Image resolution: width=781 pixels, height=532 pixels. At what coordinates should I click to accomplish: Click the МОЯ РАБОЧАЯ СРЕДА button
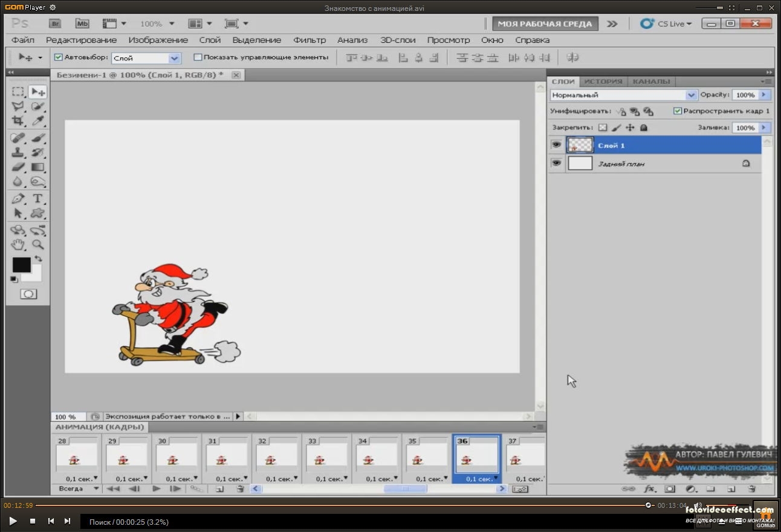click(545, 24)
